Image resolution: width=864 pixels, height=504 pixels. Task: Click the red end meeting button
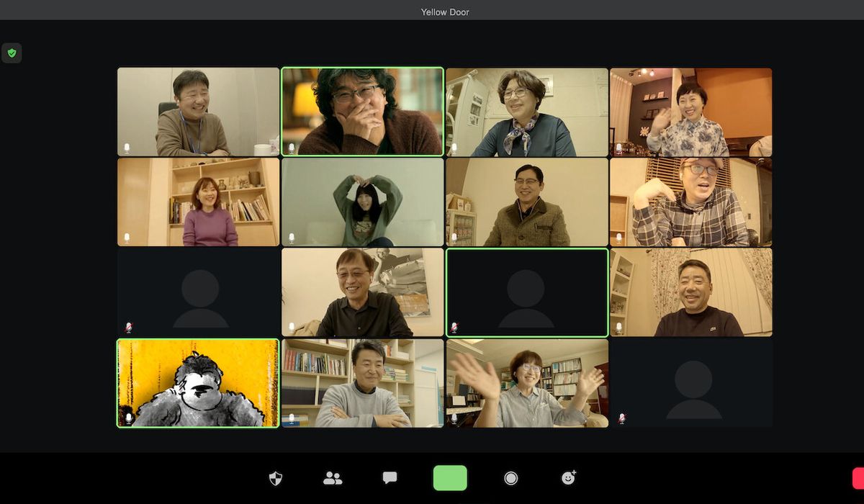point(858,478)
